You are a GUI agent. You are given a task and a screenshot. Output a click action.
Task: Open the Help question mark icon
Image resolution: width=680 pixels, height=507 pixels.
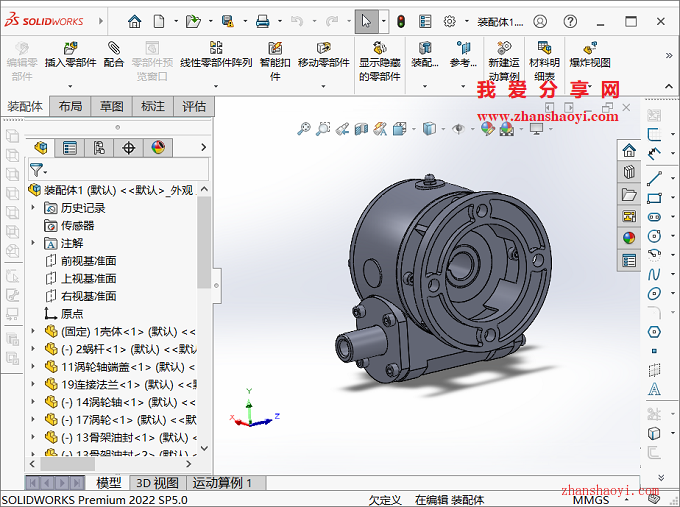tap(570, 21)
